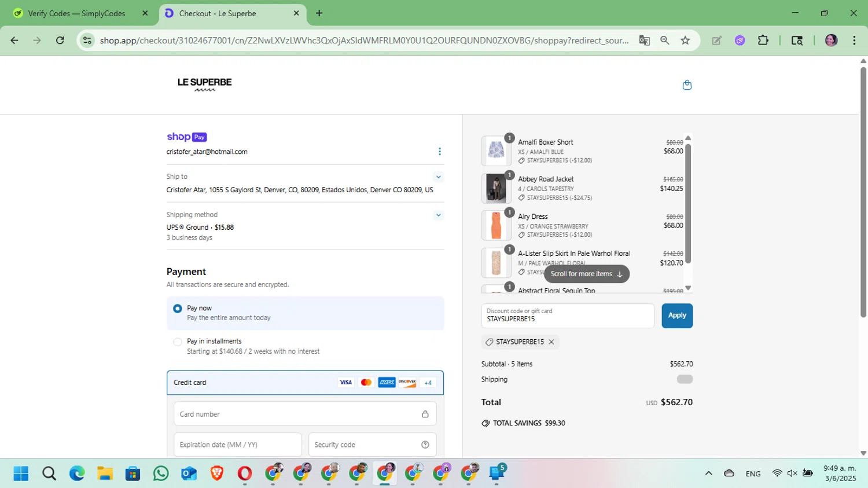This screenshot has height=488, width=868.
Task: Select the Pay in installments option
Action: tap(178, 342)
